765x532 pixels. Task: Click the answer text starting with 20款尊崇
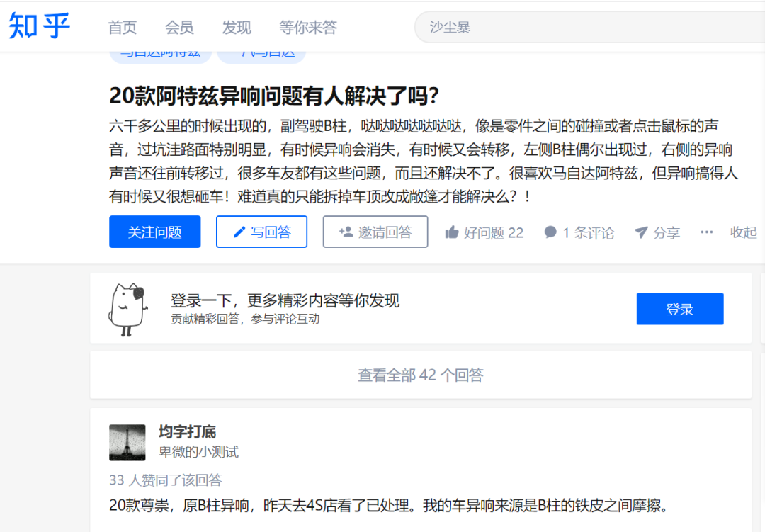(388, 506)
